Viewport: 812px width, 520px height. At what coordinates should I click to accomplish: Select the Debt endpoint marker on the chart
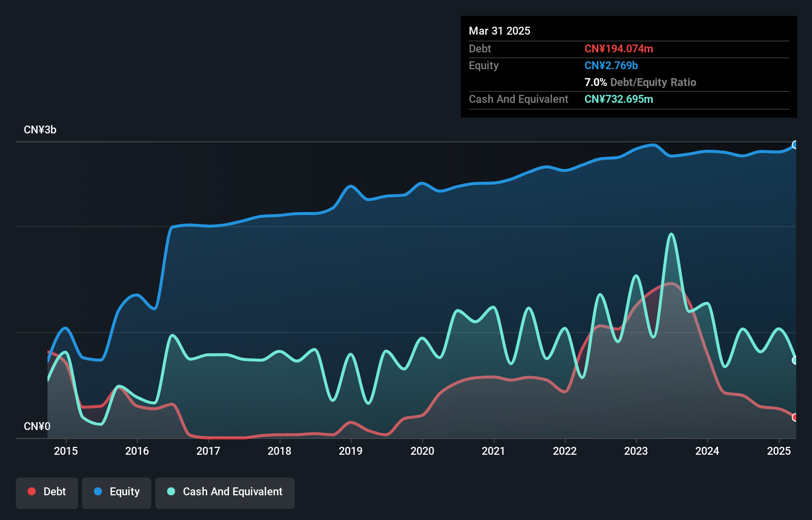pos(795,417)
